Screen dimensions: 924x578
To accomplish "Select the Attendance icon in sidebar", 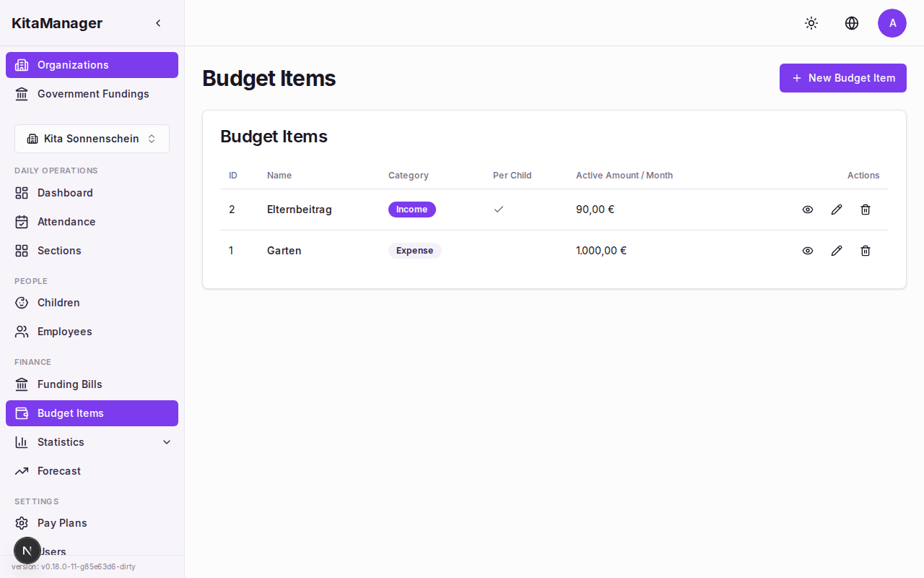I will tap(22, 222).
